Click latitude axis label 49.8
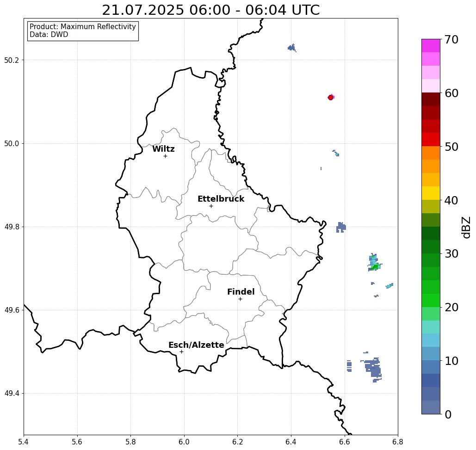This screenshot has width=476, height=450. click(x=12, y=227)
